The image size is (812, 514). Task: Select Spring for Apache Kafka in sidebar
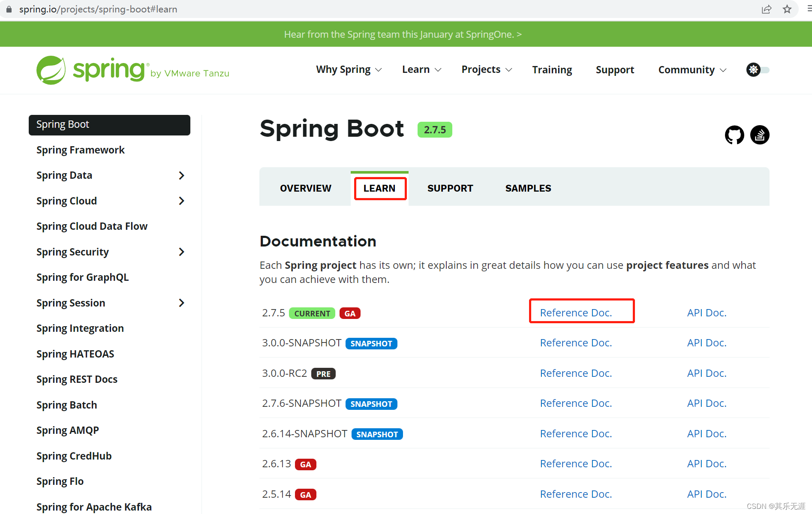[x=94, y=507]
